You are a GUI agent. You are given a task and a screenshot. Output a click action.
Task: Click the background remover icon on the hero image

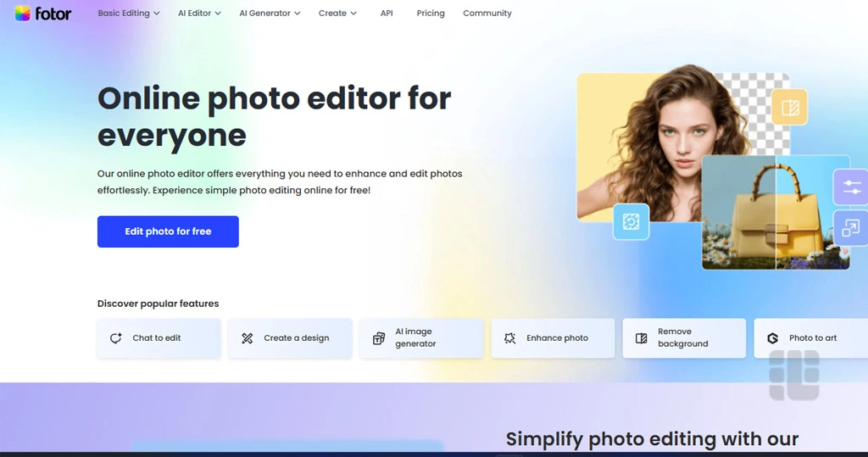(789, 107)
